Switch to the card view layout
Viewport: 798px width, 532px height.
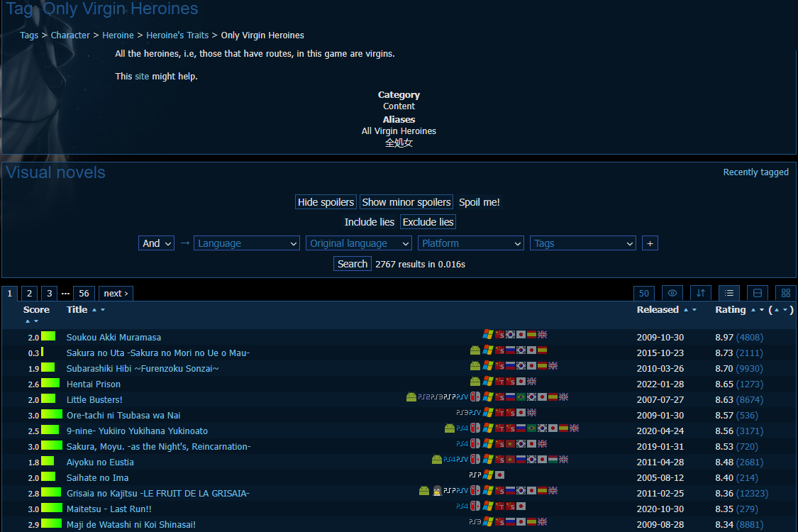(x=758, y=293)
